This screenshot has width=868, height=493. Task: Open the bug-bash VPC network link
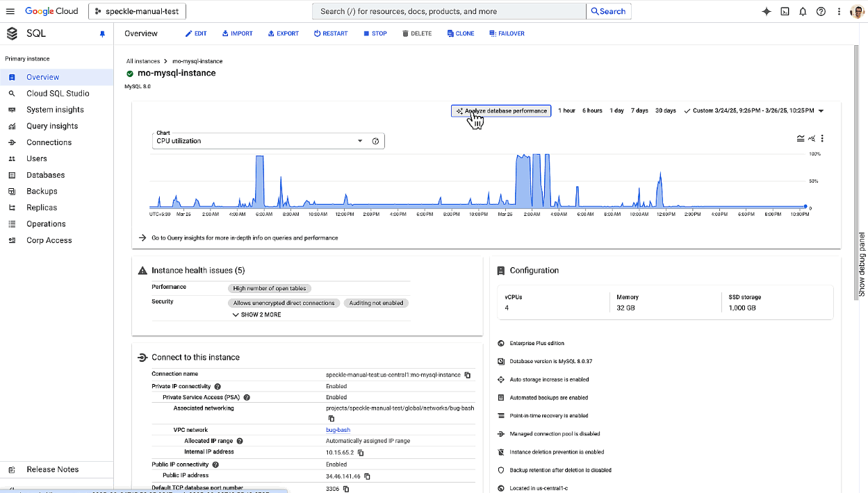(x=338, y=430)
